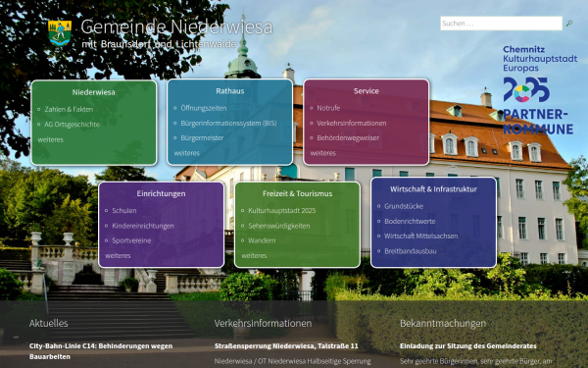Expand weiteres in the Service box
588x368 pixels.
(322, 153)
